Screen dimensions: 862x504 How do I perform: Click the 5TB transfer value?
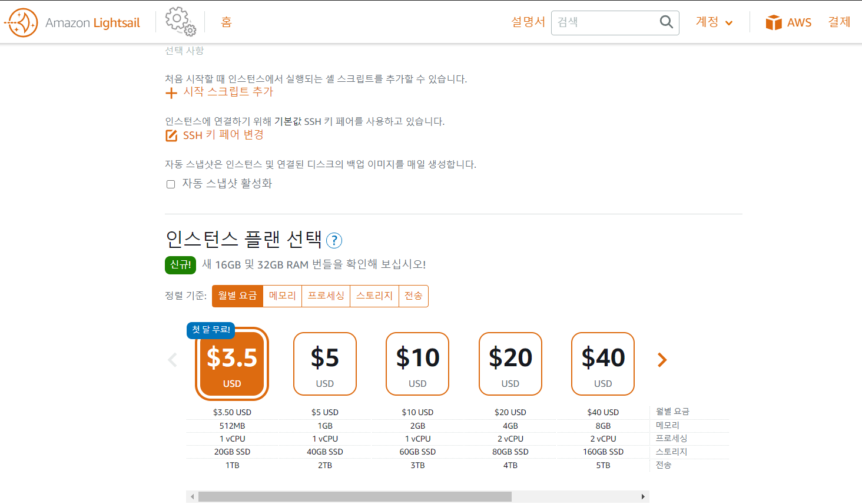[x=603, y=466]
